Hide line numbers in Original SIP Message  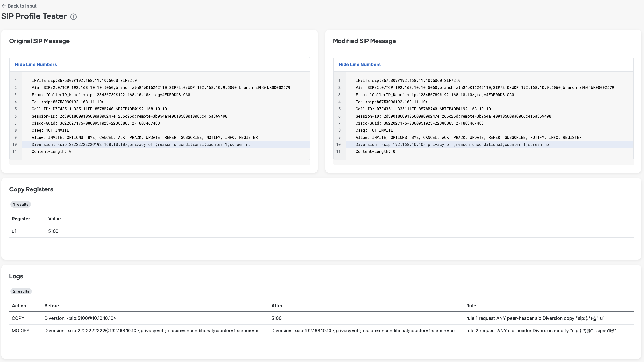36,64
